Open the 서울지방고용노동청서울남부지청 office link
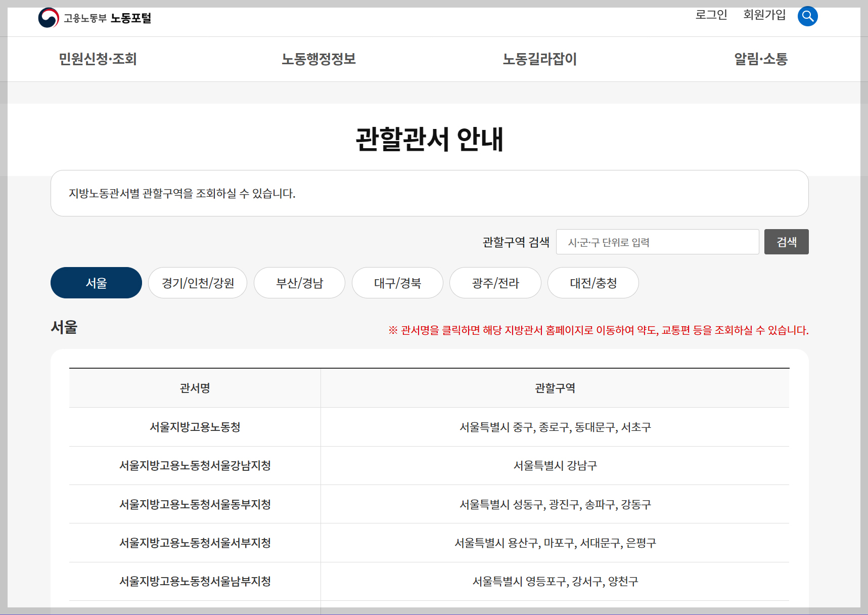The image size is (868, 615). point(194,581)
